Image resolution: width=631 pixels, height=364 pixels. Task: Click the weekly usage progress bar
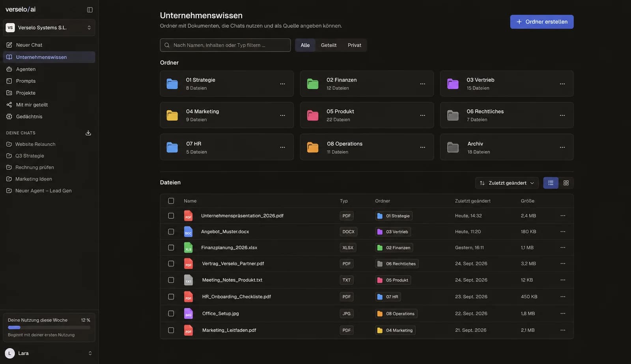pos(49,327)
